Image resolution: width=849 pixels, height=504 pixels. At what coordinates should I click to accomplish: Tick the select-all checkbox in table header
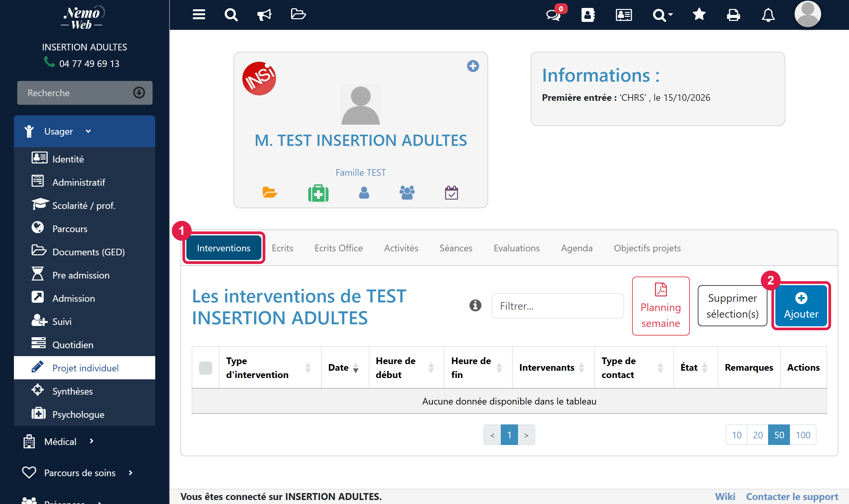[x=206, y=368]
